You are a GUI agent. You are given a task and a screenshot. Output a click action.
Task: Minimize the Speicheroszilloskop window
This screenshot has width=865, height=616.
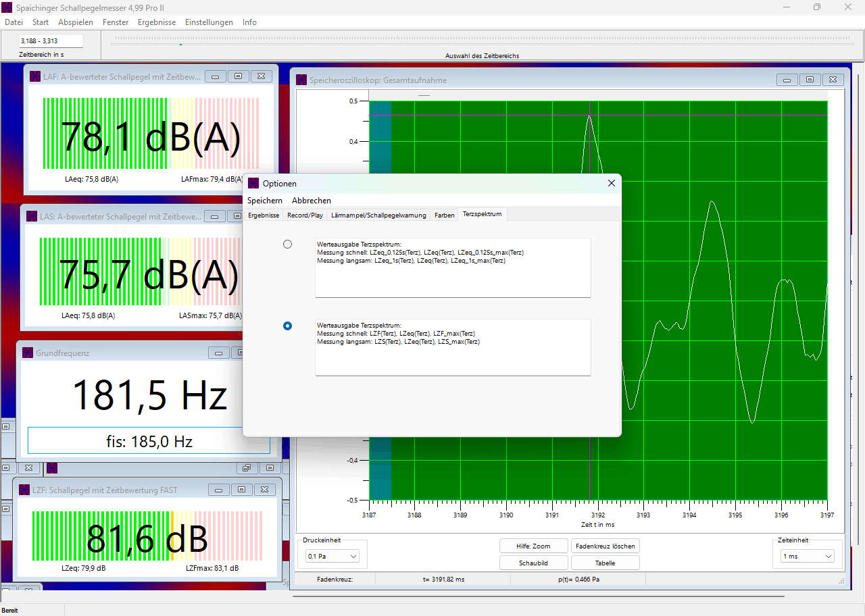(787, 80)
